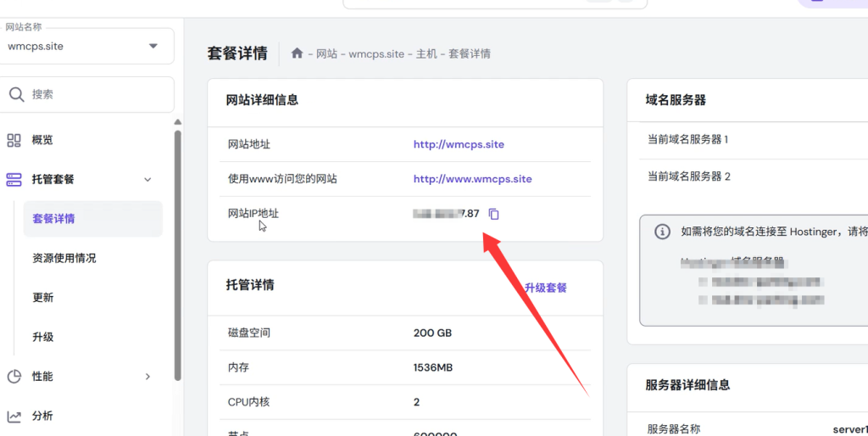Click the sidebar vertical scrollbar

[x=177, y=254]
